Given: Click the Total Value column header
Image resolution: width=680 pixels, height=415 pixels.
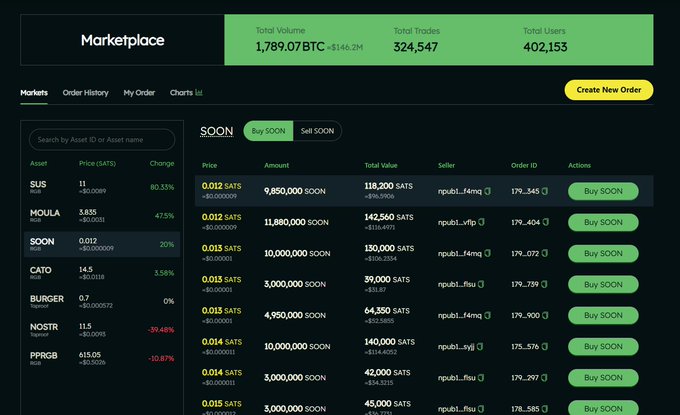Looking at the screenshot, I should pos(381,165).
